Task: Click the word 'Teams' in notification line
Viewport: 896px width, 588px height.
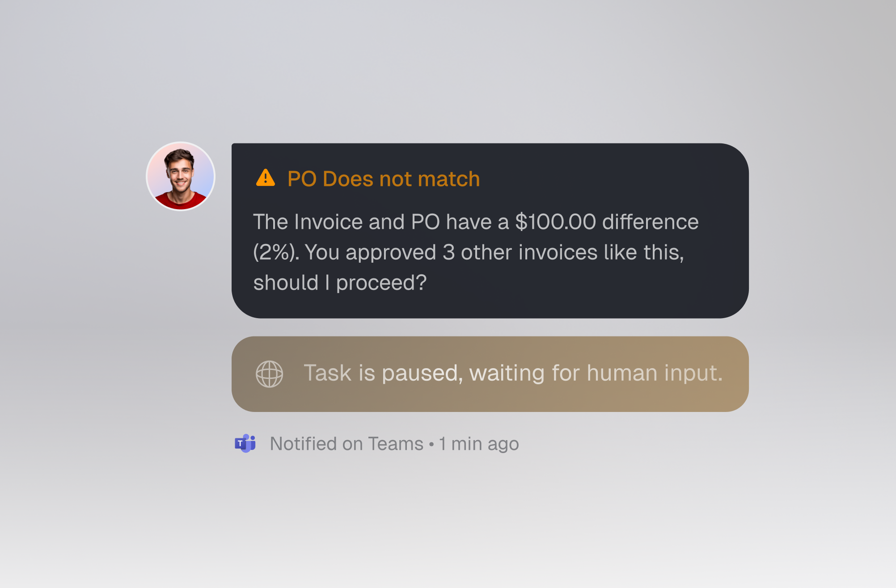Action: (x=396, y=444)
